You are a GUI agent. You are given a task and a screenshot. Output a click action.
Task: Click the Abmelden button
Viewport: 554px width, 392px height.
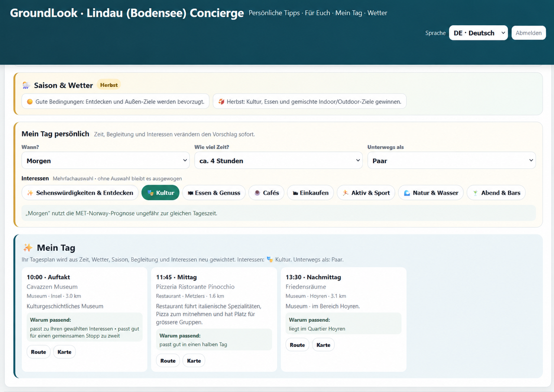pyautogui.click(x=528, y=33)
